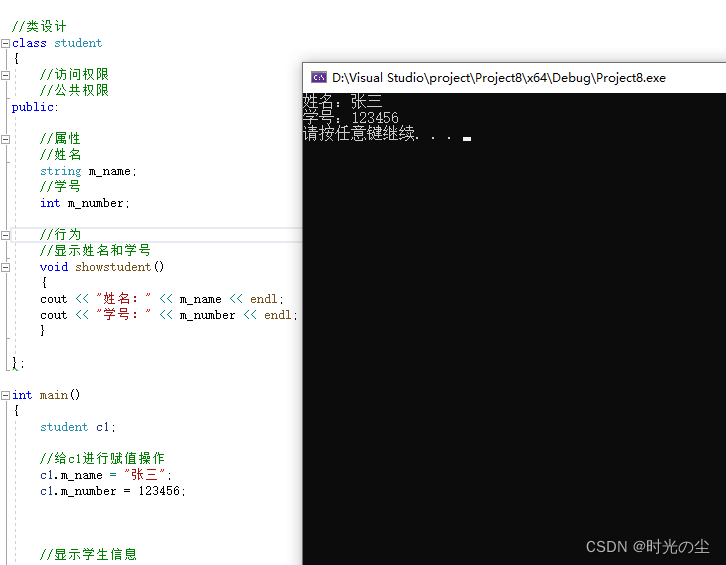Collapse the //属性 comment block
The image size is (726, 565).
click(x=6, y=139)
